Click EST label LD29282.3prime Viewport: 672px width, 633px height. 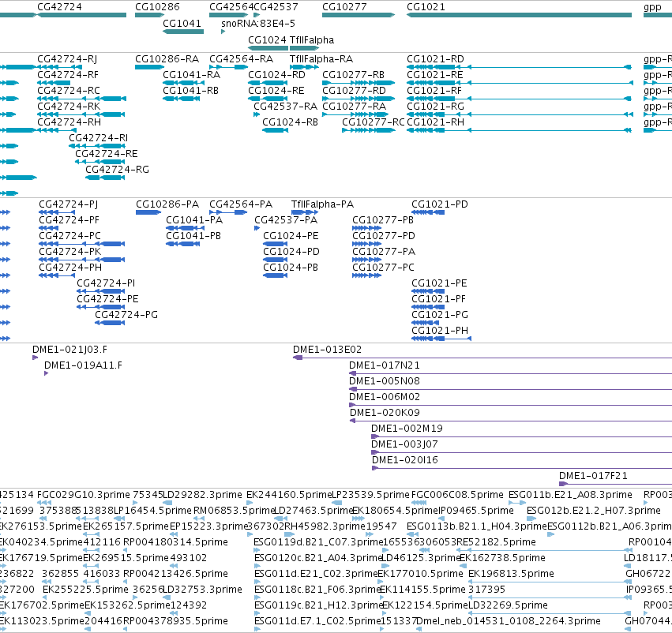tap(203, 495)
